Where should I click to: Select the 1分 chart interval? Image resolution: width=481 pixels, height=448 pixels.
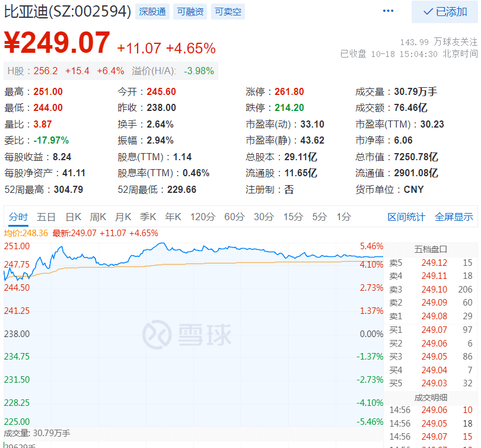click(x=343, y=217)
